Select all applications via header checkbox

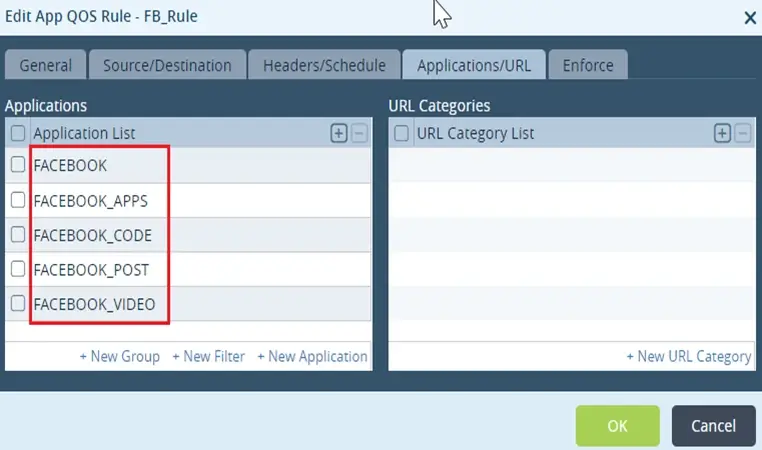pos(18,133)
